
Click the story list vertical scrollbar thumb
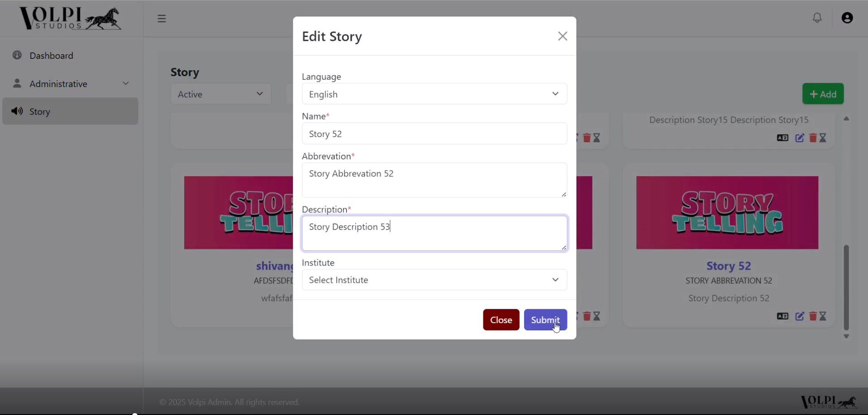tap(846, 287)
